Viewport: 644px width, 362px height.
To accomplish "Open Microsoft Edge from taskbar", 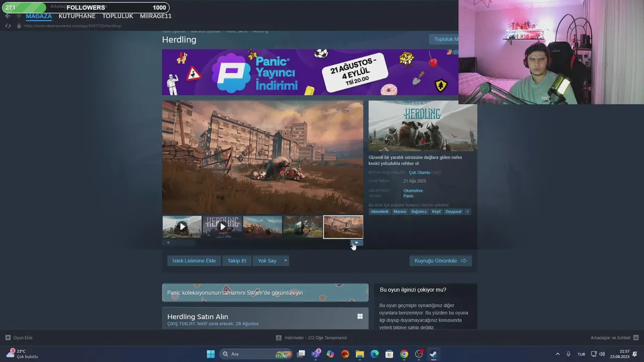I will tap(374, 354).
